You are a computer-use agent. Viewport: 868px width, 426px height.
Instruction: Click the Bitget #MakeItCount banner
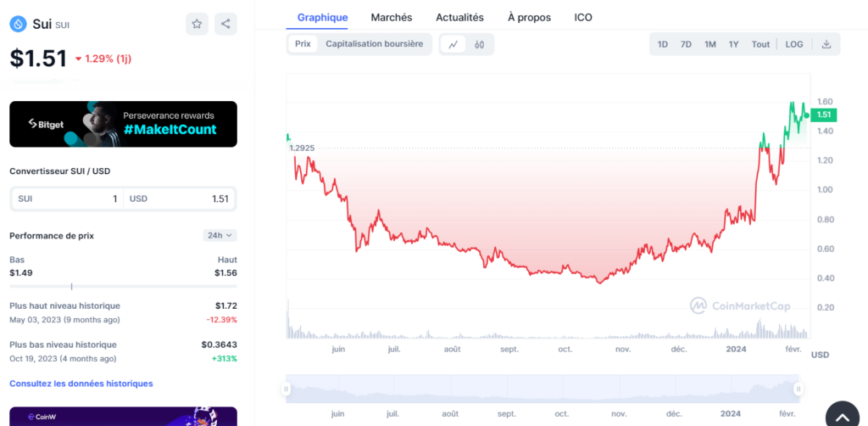123,124
